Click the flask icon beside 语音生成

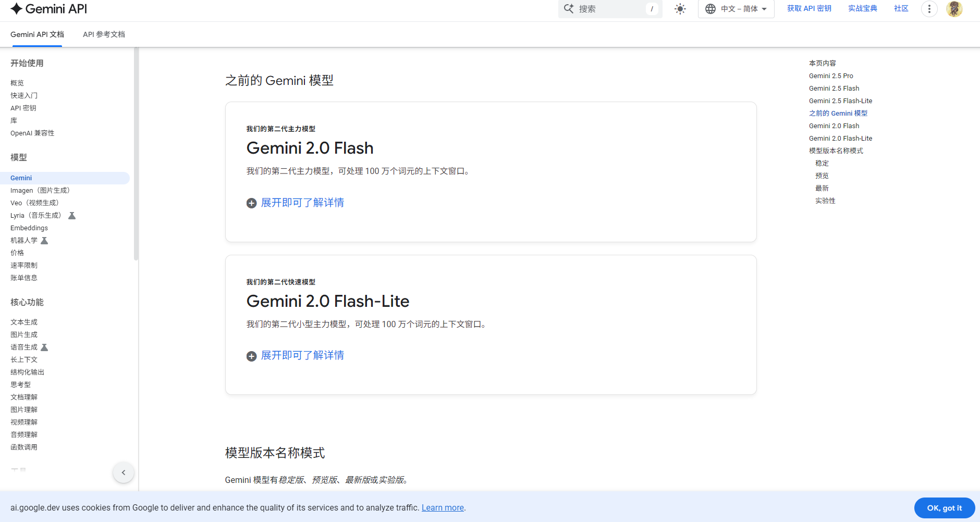[x=44, y=347]
